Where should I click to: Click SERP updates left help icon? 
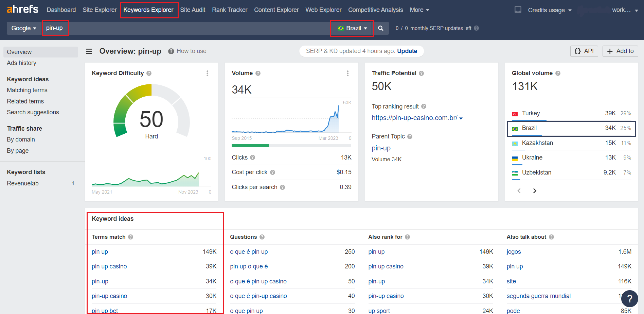point(476,28)
